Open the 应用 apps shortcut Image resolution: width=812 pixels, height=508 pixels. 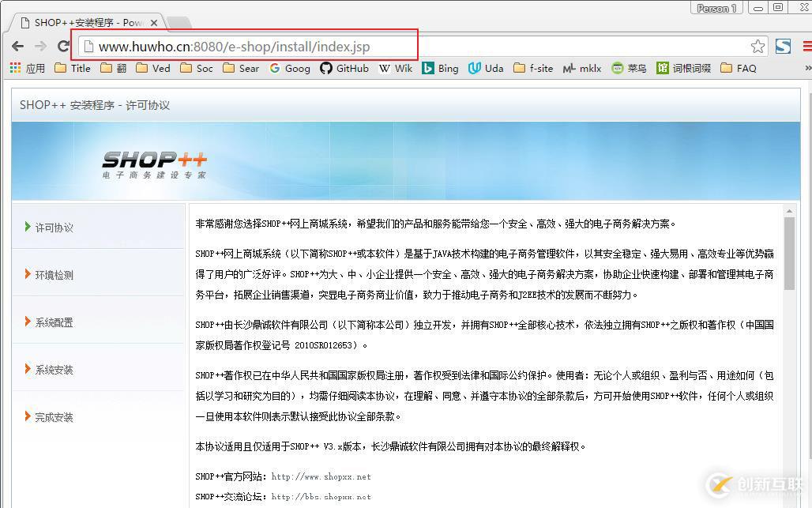(x=28, y=68)
